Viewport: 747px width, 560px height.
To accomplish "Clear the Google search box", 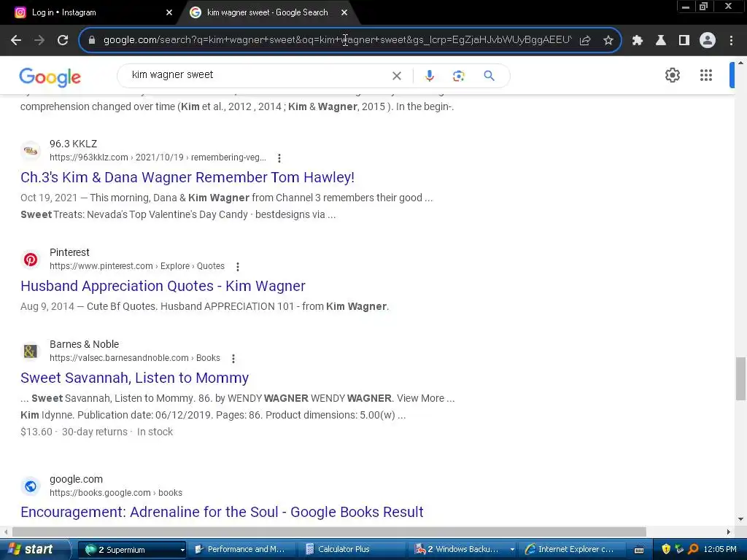I will click(x=396, y=76).
